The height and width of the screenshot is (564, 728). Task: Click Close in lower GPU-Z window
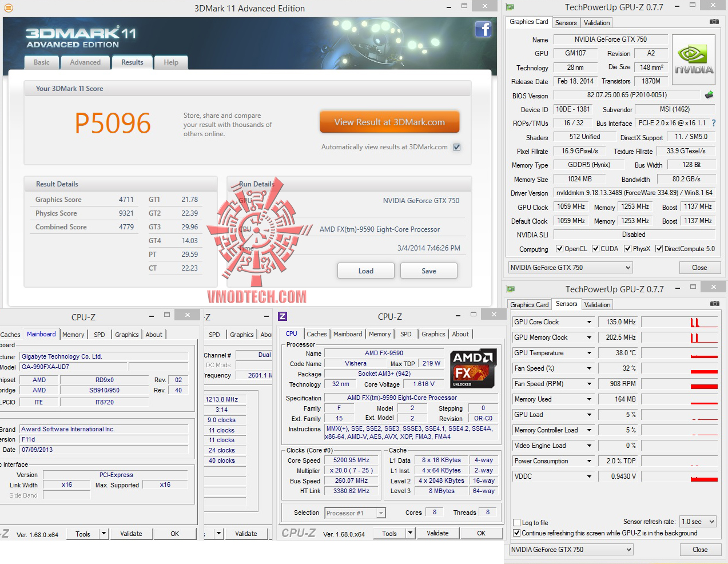[x=700, y=550]
